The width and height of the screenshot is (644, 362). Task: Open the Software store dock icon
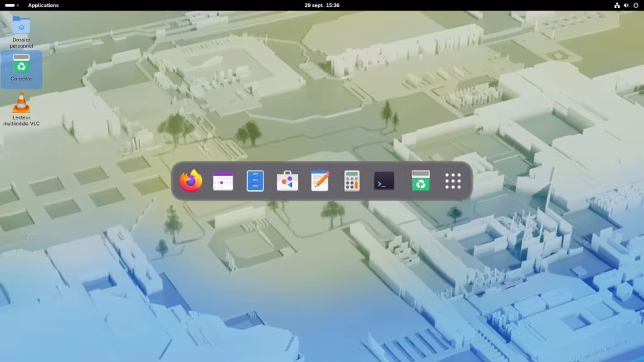click(x=287, y=180)
